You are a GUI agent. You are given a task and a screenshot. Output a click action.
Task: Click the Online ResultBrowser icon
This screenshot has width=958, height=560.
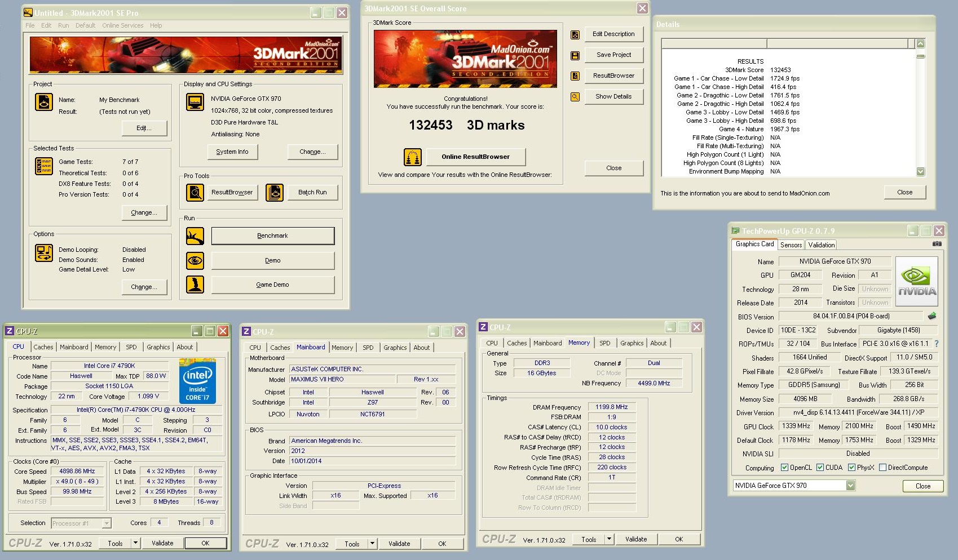tap(413, 157)
